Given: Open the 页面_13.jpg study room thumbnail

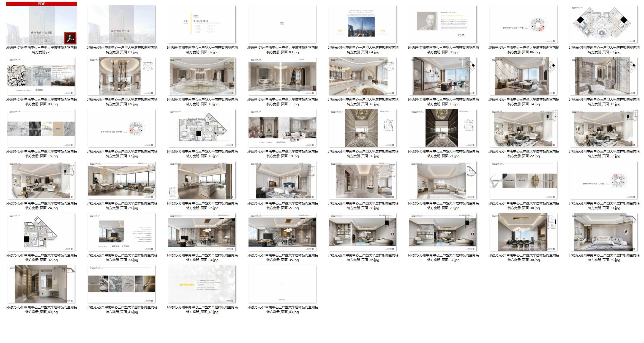Looking at the screenshot, I should click(443, 76).
